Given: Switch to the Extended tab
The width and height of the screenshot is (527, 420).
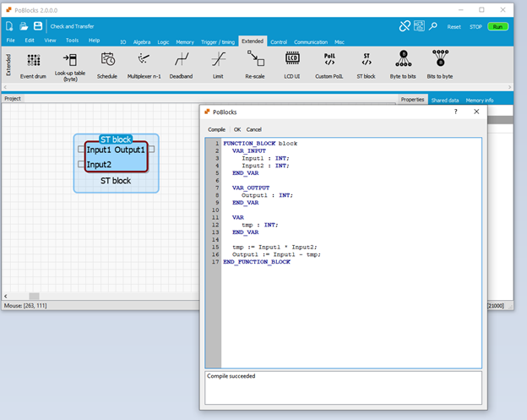Looking at the screenshot, I should (253, 41).
